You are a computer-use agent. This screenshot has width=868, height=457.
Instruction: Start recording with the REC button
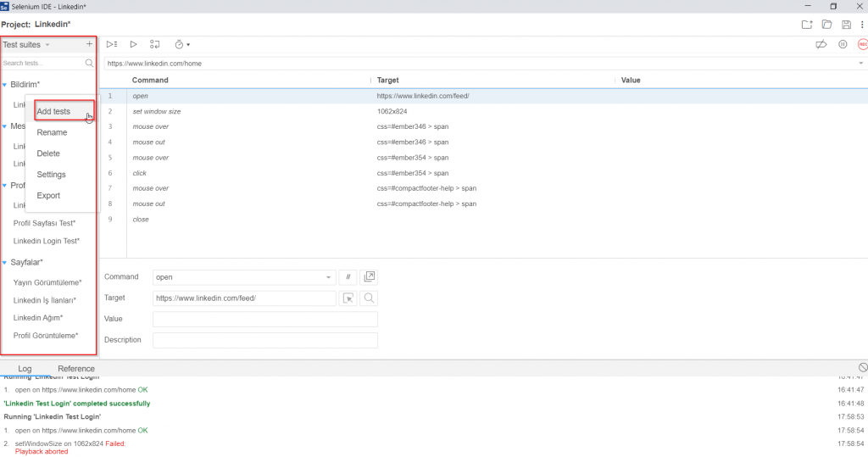(862, 44)
